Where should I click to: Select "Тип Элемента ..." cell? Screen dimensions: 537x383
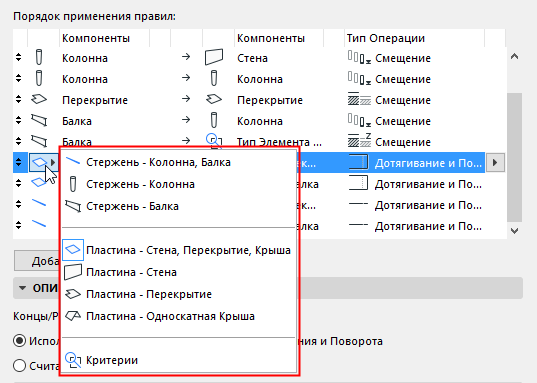(279, 141)
